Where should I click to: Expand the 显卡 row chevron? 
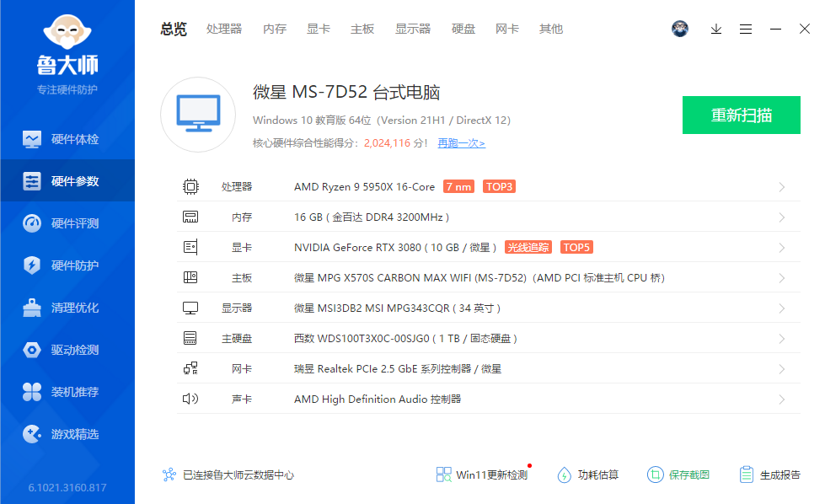pyautogui.click(x=782, y=248)
